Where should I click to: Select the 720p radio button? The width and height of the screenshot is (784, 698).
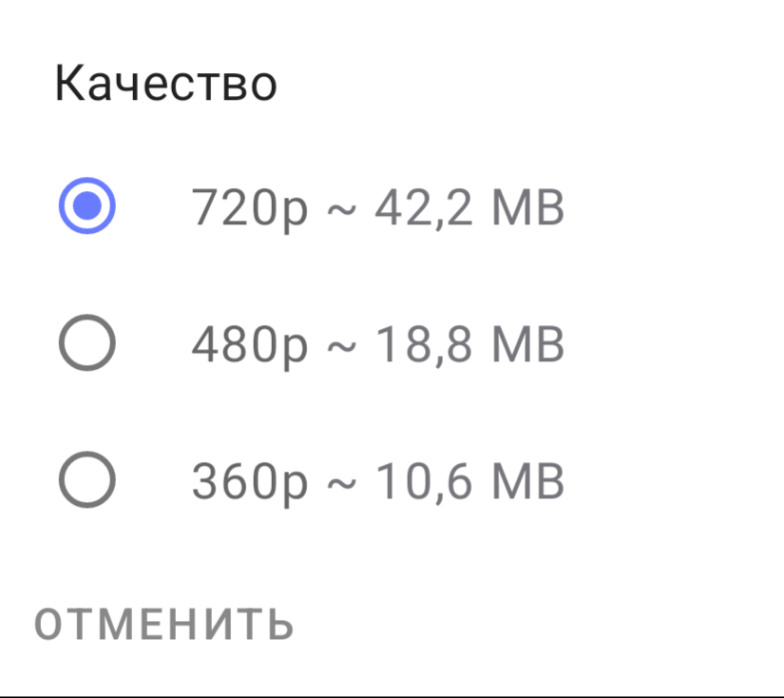[x=87, y=206]
